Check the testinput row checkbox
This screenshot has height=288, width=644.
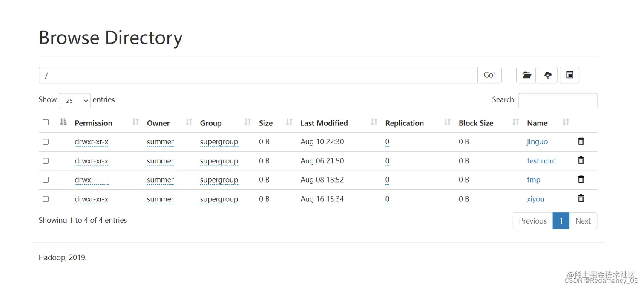(46, 161)
